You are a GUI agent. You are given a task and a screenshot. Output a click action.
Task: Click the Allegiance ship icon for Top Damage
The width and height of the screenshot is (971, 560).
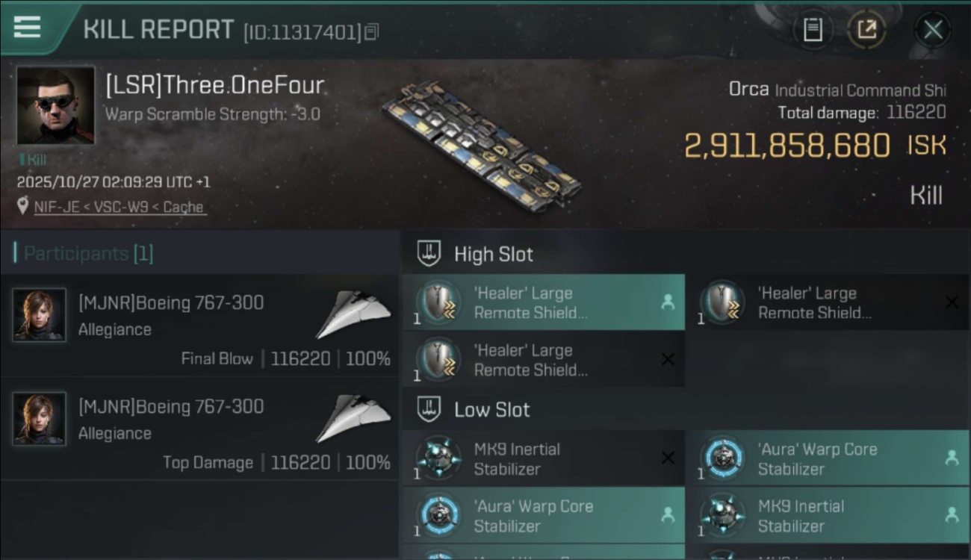[353, 417]
